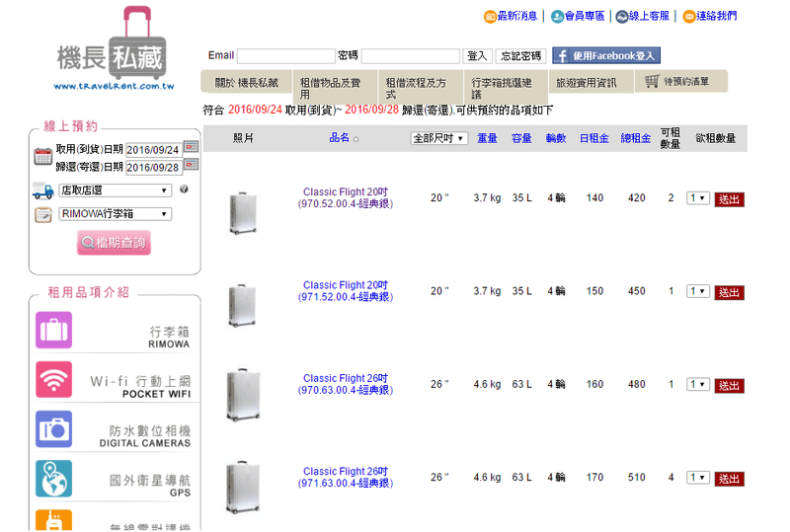Open quantity dropdown for 970.63.00.4 item
Viewport: 790px width, 532px height.
click(x=698, y=384)
